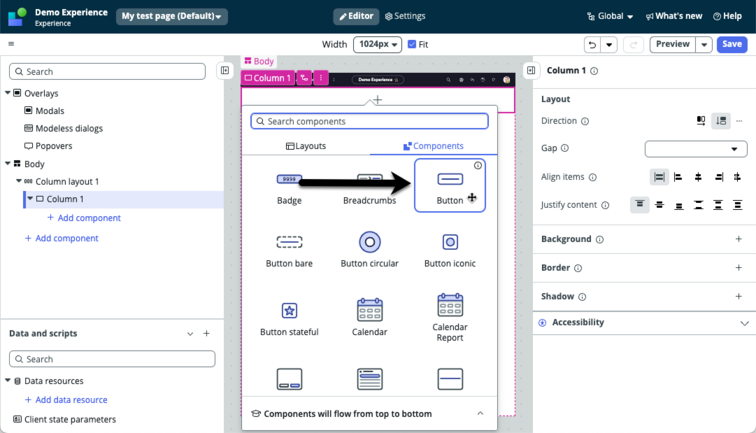Image resolution: width=756 pixels, height=433 pixels.
Task: Open the Column 1 more options icon
Action: point(321,78)
